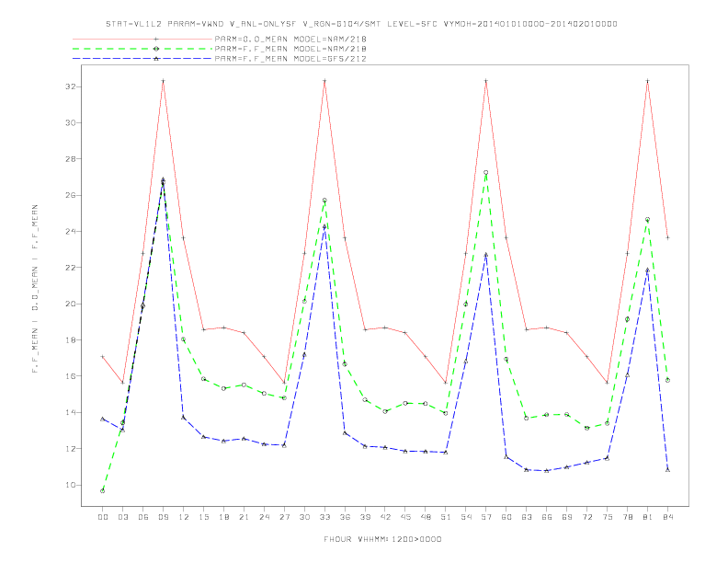This screenshot has width=728, height=563.
Task: Click x-axis title FHOUR VHHMM:1200>0000
Action: pos(382,539)
